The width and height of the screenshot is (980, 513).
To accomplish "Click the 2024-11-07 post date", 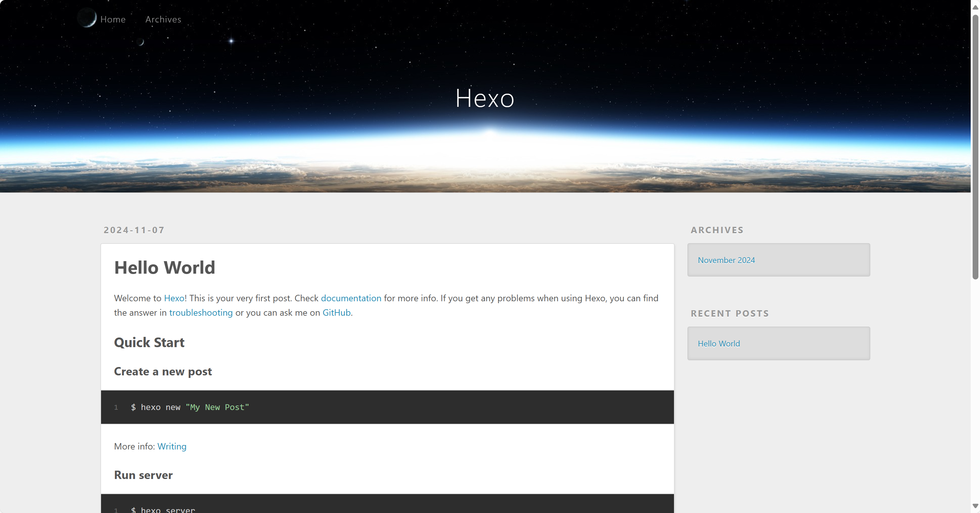I will [134, 230].
